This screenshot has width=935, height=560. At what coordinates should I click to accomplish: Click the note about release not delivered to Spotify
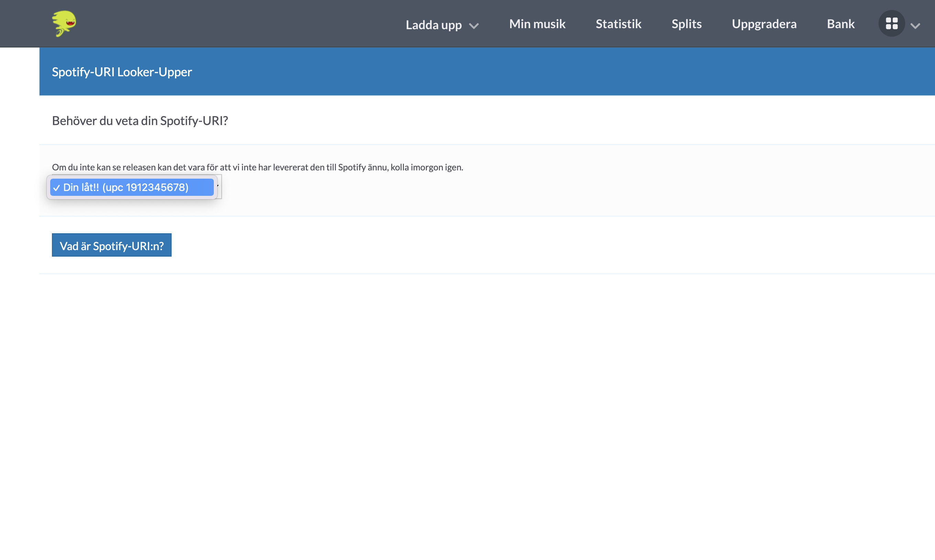point(257,167)
